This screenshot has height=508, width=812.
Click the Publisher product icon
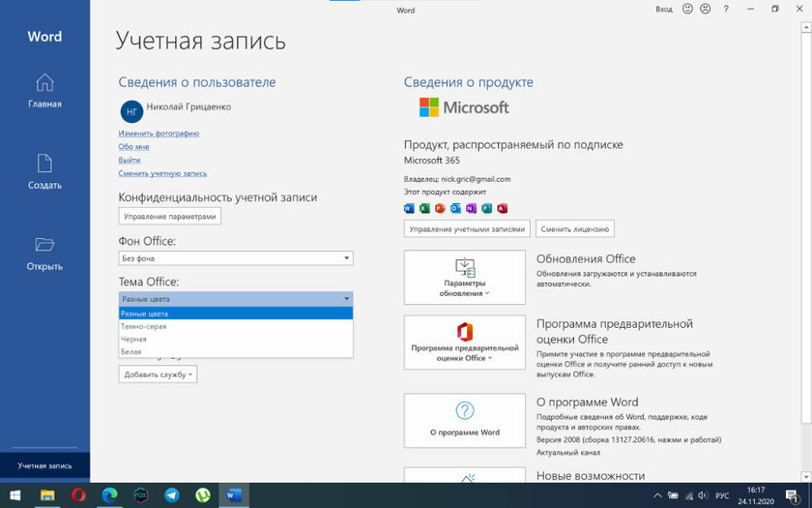coord(486,208)
